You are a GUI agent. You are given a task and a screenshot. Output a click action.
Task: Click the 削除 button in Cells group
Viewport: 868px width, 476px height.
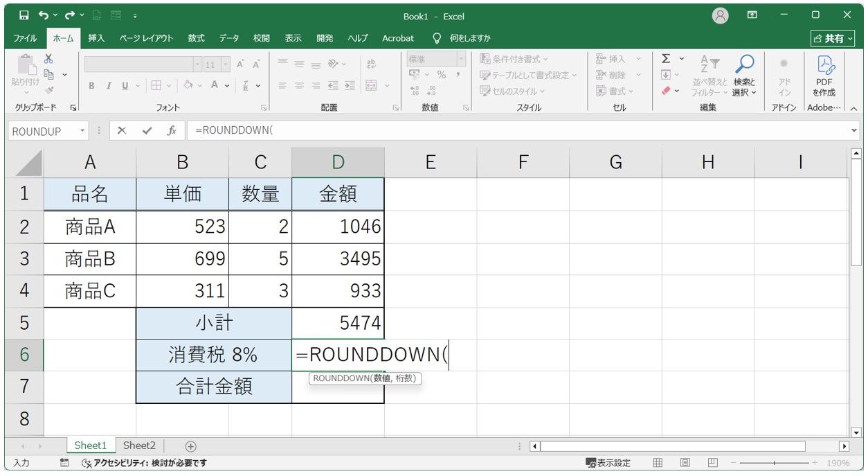611,75
